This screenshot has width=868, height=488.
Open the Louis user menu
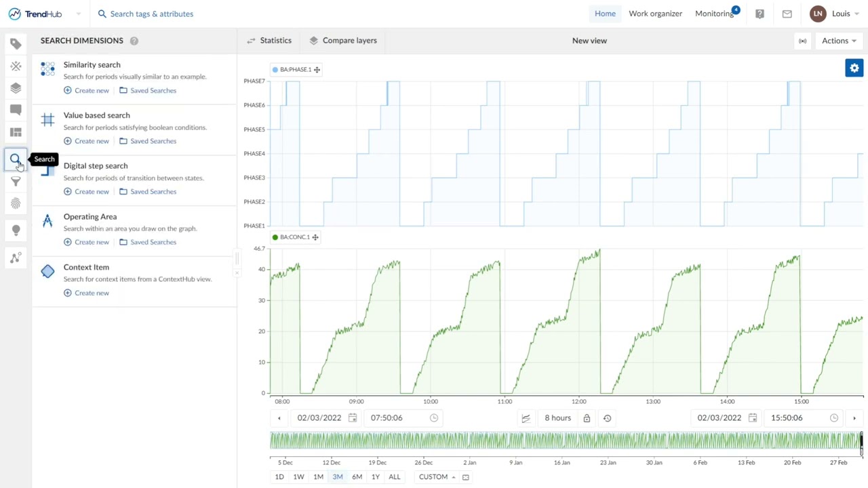click(x=835, y=14)
